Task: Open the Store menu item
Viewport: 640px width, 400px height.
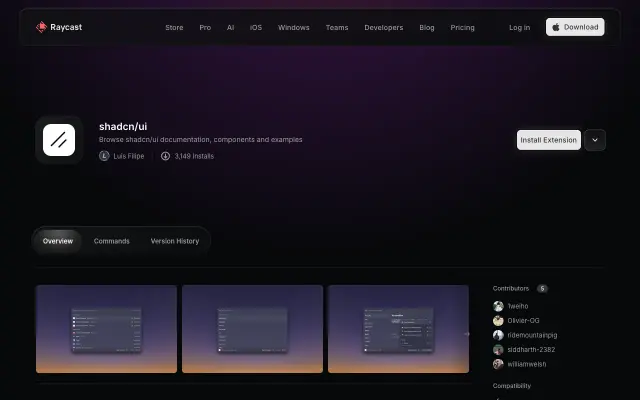Action: pyautogui.click(x=174, y=28)
